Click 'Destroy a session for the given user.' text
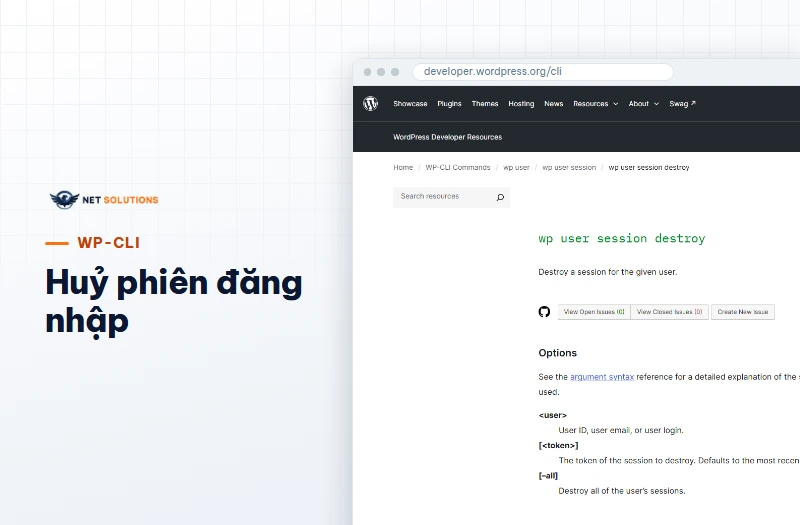800x525 pixels. tap(608, 272)
